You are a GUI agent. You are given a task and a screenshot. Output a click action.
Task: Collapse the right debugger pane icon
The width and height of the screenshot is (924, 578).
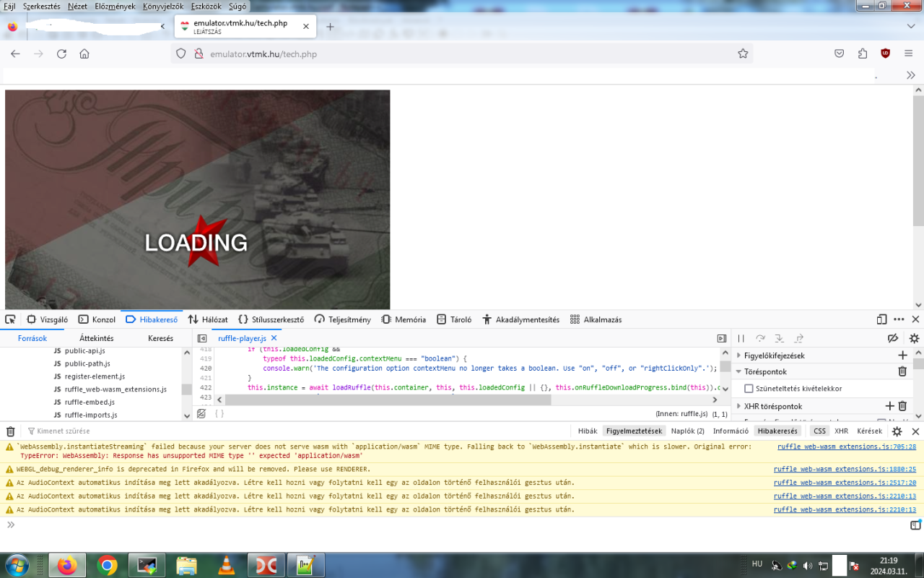click(x=722, y=338)
